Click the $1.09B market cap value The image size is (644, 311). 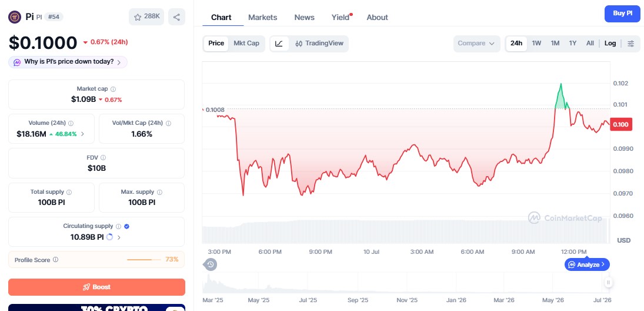[84, 99]
